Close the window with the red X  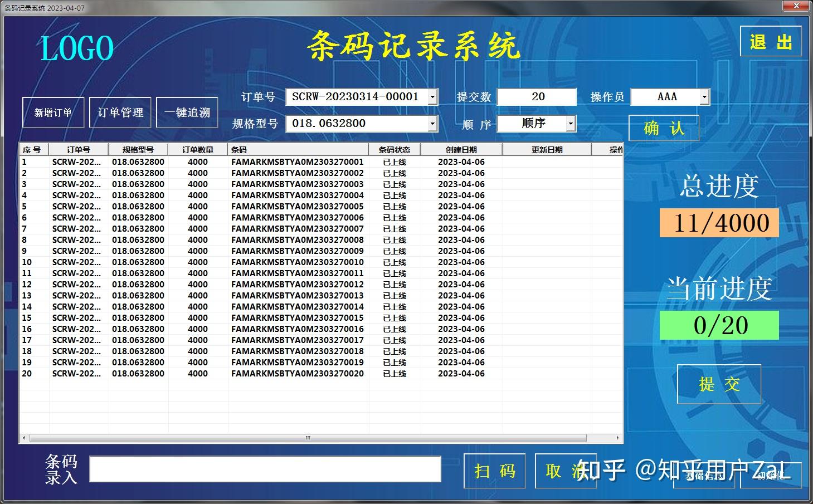tap(796, 6)
